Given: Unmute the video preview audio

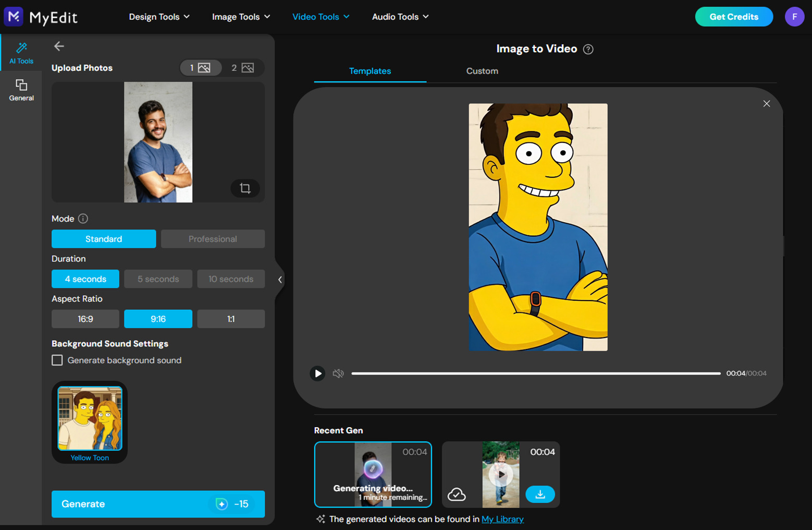Looking at the screenshot, I should pos(338,373).
